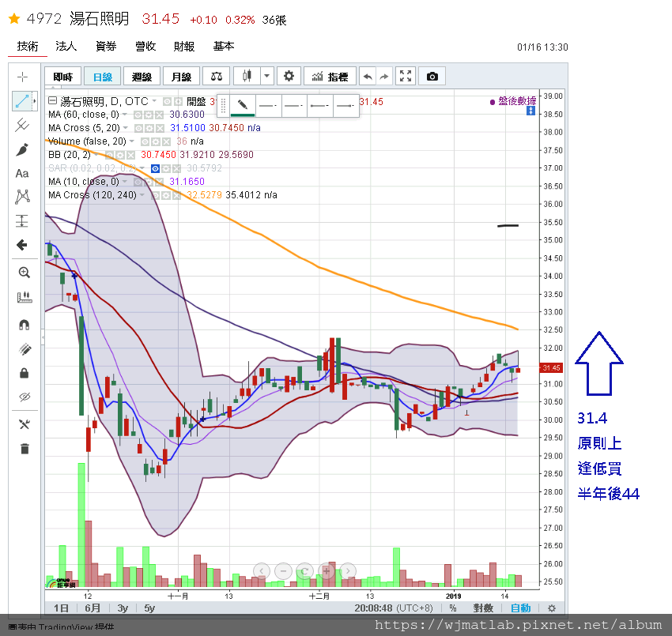Toggle lock all drawing tools
672x636 pixels.
(x=24, y=373)
